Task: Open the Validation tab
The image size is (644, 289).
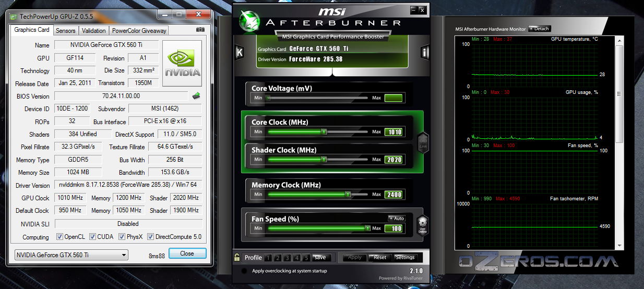Action: coord(94,31)
